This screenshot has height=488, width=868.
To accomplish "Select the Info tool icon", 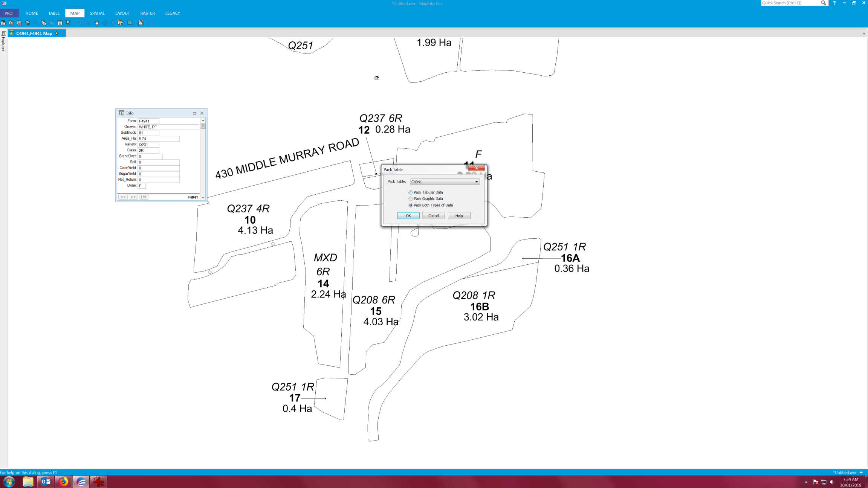I will tap(60, 23).
